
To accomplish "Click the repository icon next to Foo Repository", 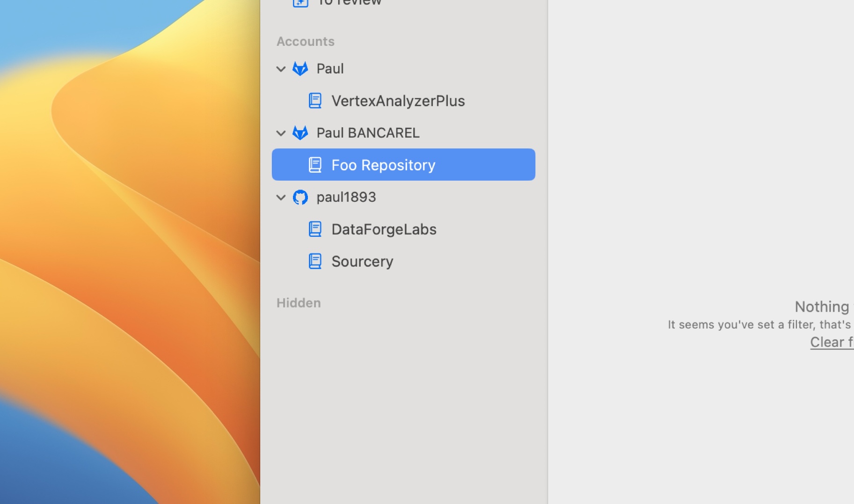I will (x=315, y=165).
